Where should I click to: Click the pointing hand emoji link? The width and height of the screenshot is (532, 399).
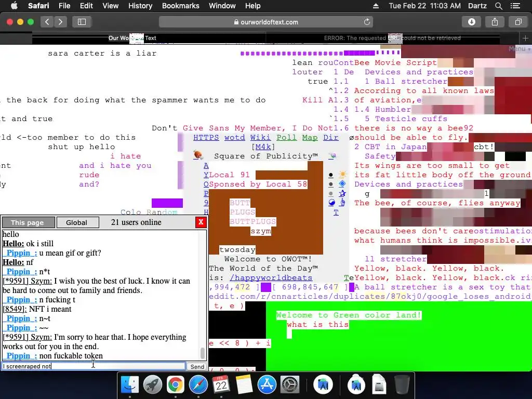tap(342, 203)
